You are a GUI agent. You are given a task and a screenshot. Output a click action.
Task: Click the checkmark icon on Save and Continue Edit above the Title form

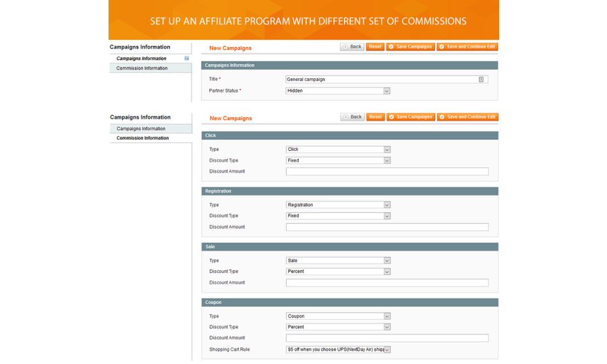click(x=442, y=47)
